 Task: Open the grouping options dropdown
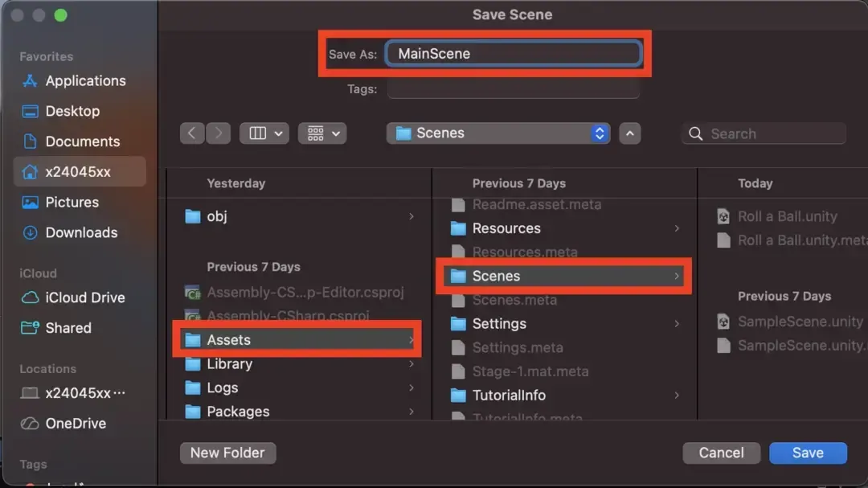tap(322, 133)
